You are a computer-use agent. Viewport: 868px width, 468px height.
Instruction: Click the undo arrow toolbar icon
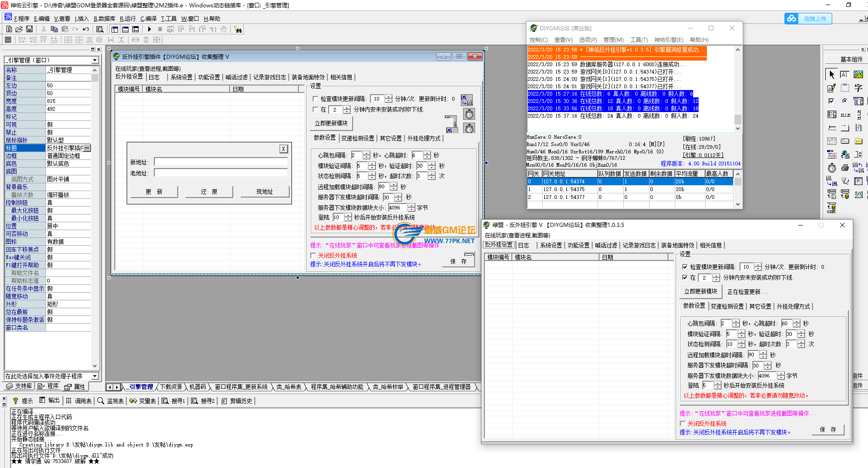click(x=86, y=29)
